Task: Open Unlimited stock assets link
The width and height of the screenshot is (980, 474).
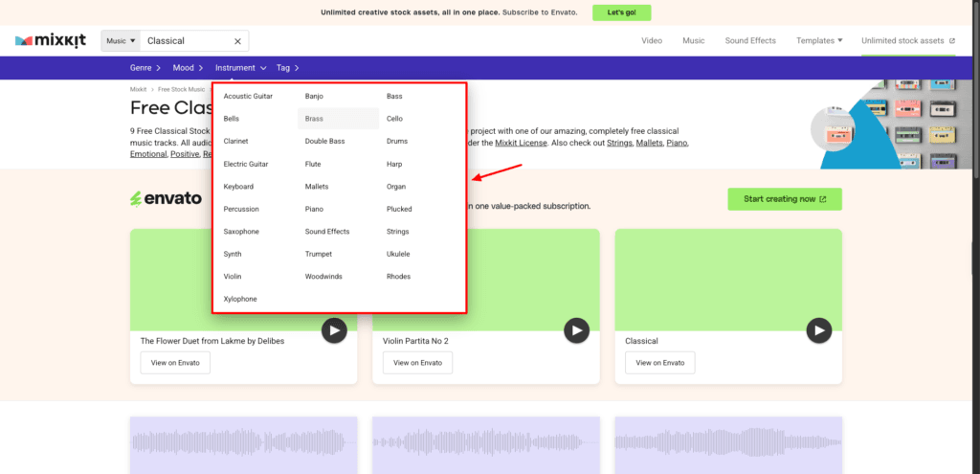Action: coord(908,40)
